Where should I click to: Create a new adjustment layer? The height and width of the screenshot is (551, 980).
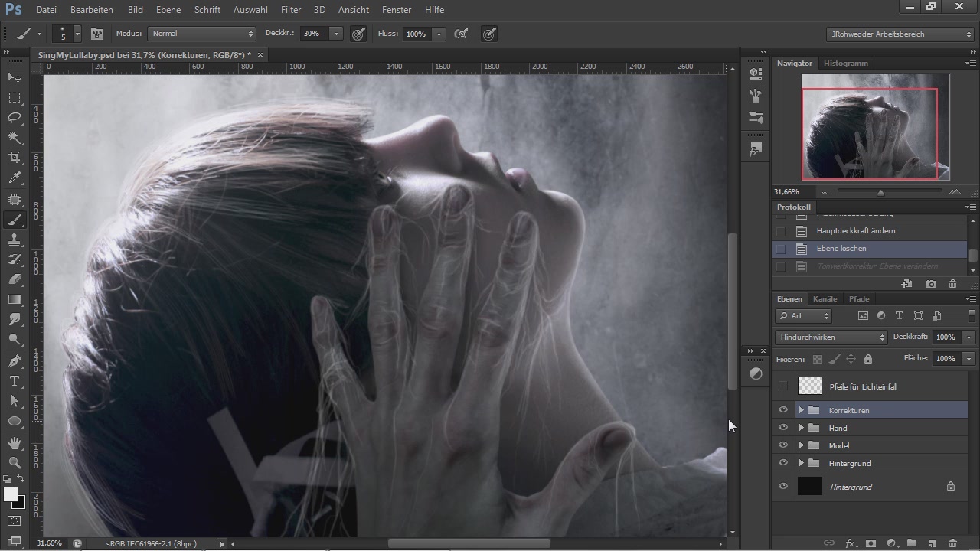click(x=891, y=543)
